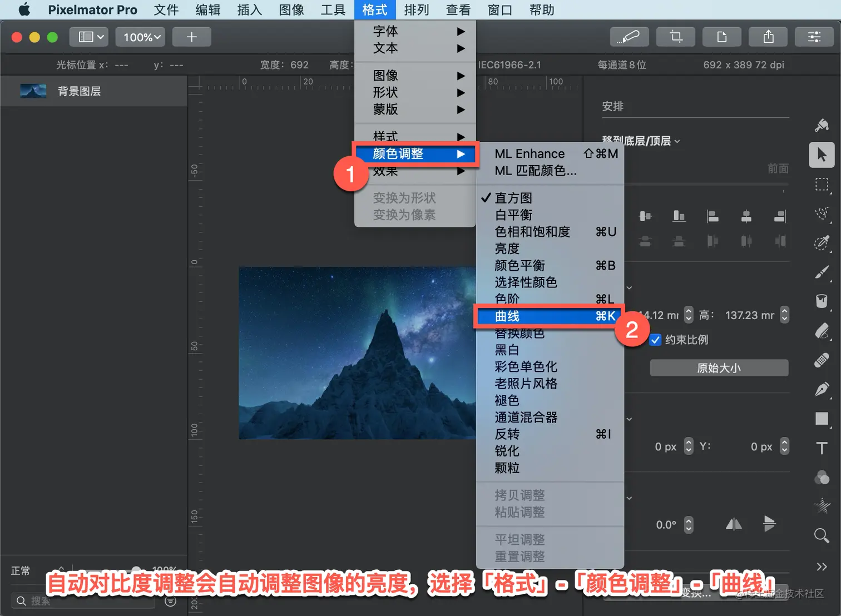Step the height value stepper
This screenshot has width=841, height=616.
tap(784, 315)
